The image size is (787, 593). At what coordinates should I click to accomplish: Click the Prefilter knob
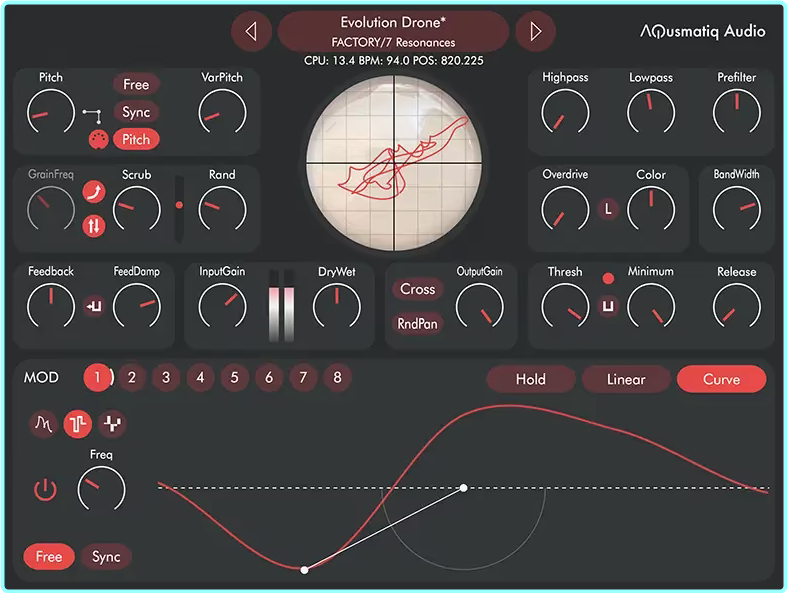[736, 112]
